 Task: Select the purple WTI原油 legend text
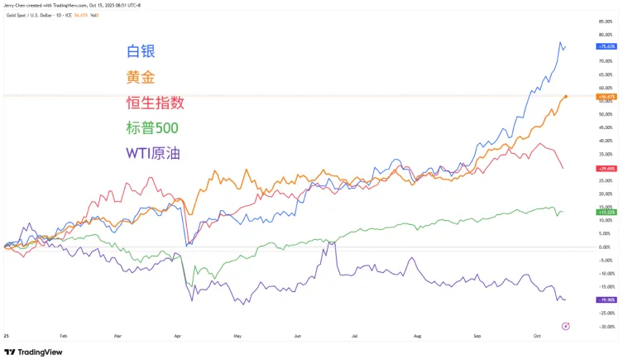point(153,153)
